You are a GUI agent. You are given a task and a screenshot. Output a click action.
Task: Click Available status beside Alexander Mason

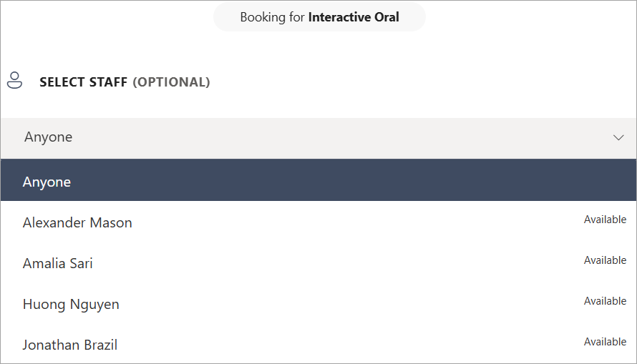pos(605,220)
